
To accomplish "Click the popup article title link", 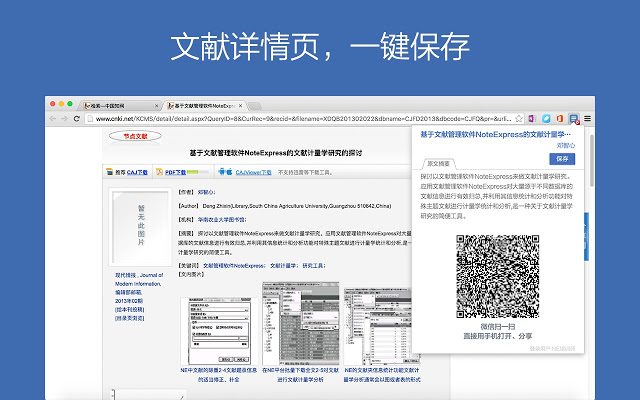I will pyautogui.click(x=496, y=134).
